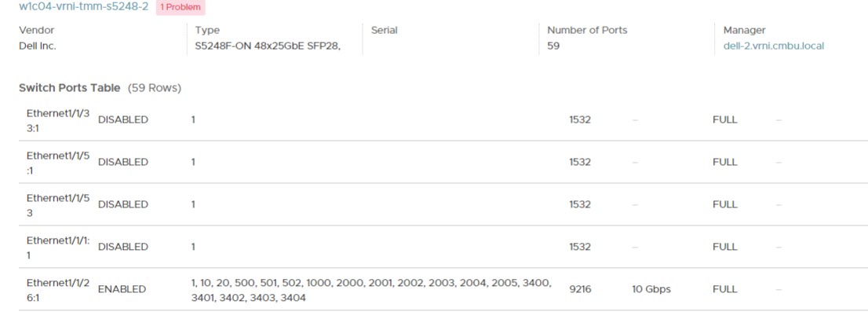Click the (59 Rows) count label
Image resolution: width=868 pixels, height=323 pixels.
click(155, 88)
